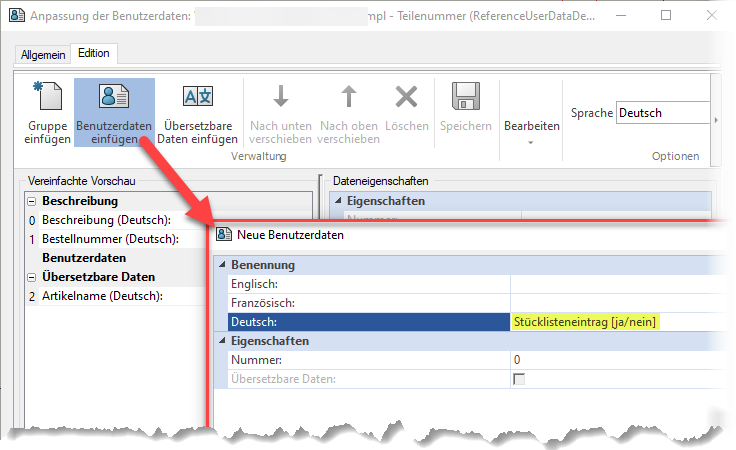Click the Gruppe einfügen icon

point(48,99)
